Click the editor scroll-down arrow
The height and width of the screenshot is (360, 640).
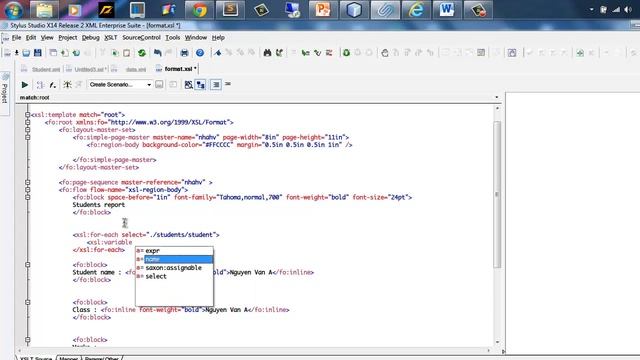click(497, 342)
